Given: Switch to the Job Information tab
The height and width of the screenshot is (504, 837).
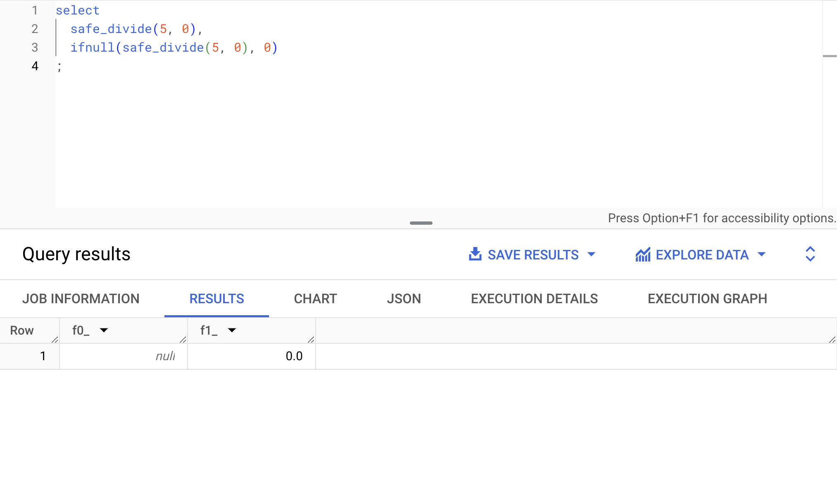Looking at the screenshot, I should (x=81, y=299).
